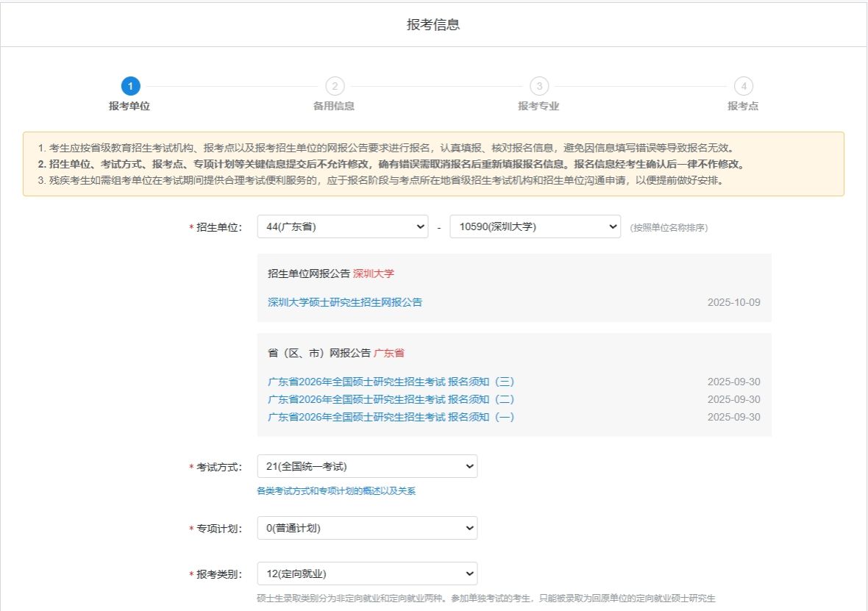Click step 1 circle for 报考单位
This screenshot has width=868, height=611.
[x=130, y=87]
